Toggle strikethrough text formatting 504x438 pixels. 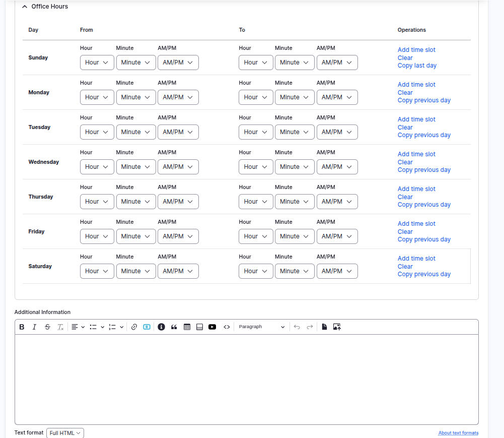[47, 327]
